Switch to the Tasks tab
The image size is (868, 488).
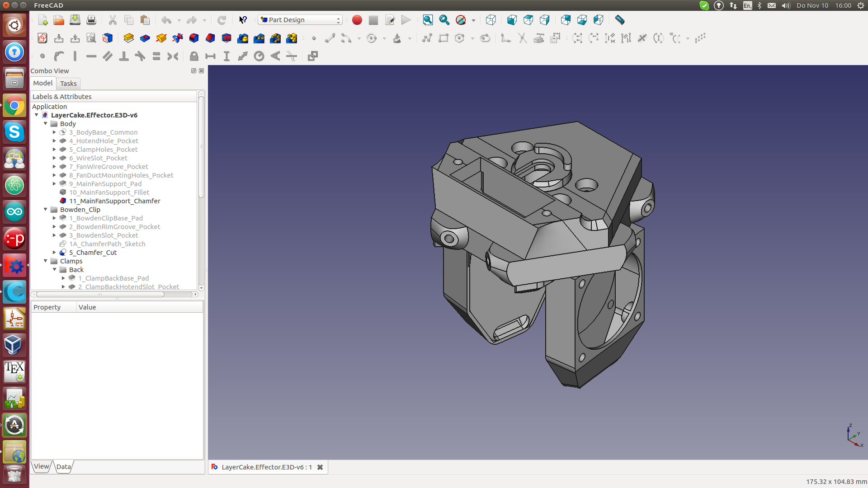coord(68,84)
